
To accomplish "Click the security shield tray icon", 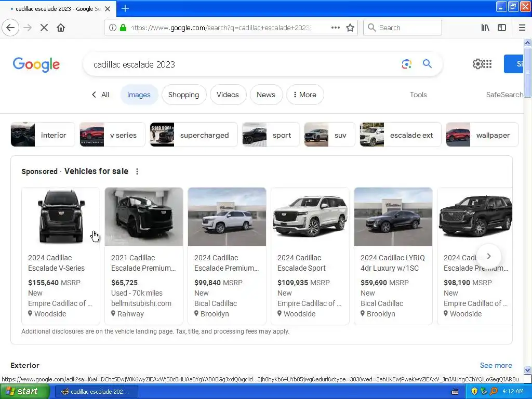I will pos(474,391).
